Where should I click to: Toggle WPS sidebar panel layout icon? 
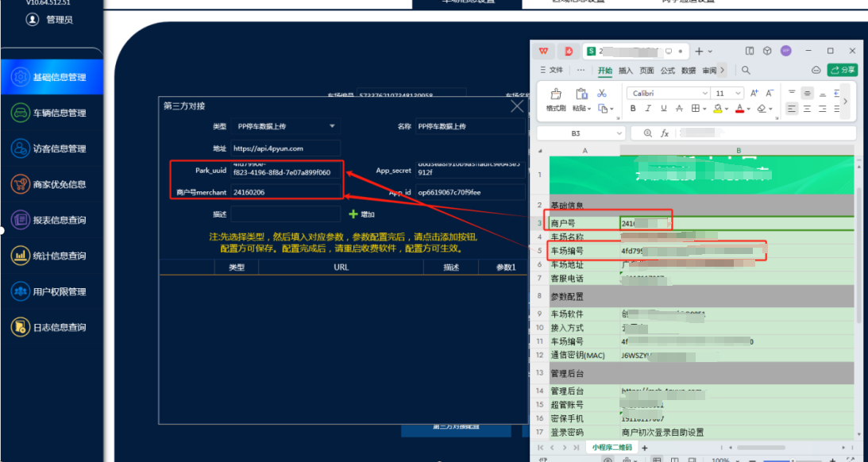tap(750, 51)
